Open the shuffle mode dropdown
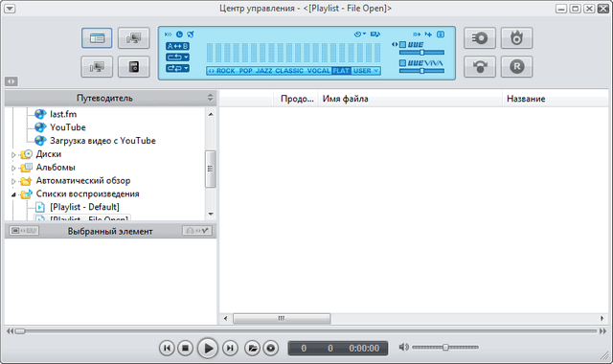The width and height of the screenshot is (613, 364). 177,68
